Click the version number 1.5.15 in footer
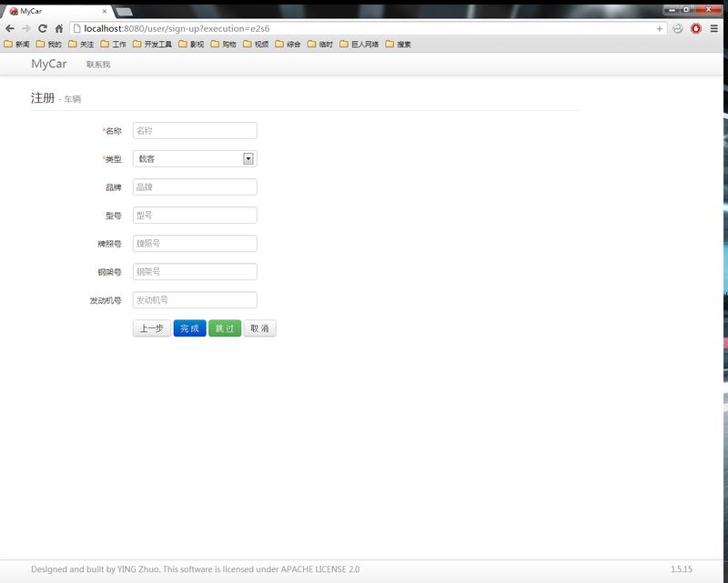This screenshot has height=583, width=728. [x=682, y=569]
